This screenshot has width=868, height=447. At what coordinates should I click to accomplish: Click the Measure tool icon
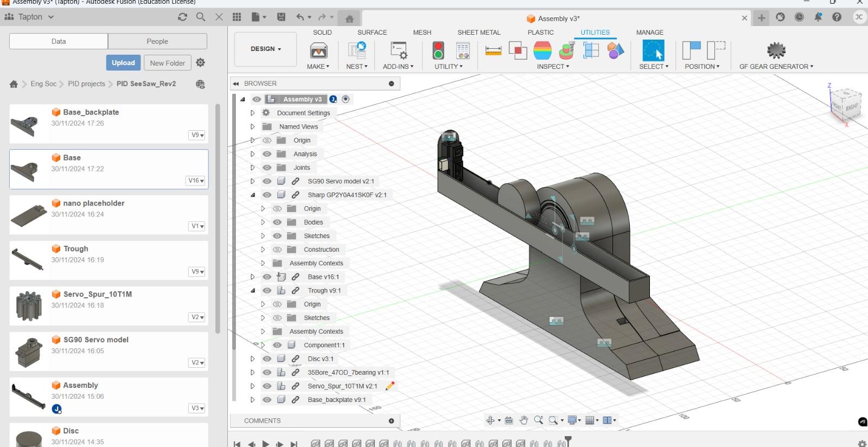(x=493, y=50)
